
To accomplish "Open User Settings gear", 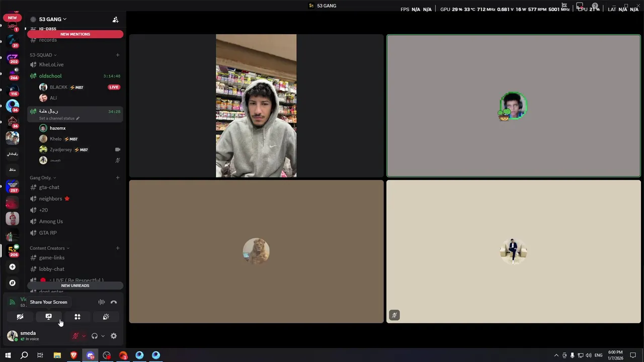I will pyautogui.click(x=114, y=336).
